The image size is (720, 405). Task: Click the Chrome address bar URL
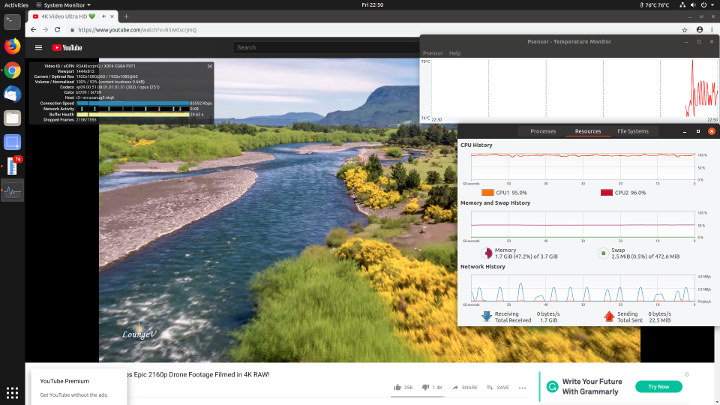pyautogui.click(x=137, y=30)
